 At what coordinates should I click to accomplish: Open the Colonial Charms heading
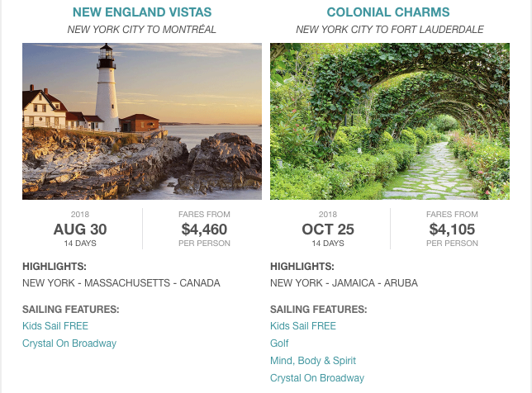(x=388, y=12)
